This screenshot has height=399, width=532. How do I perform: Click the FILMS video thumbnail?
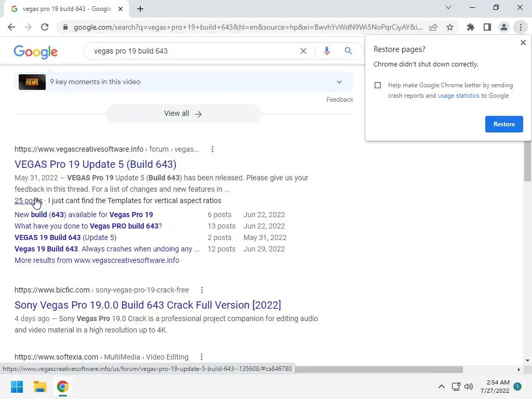pyautogui.click(x=32, y=82)
